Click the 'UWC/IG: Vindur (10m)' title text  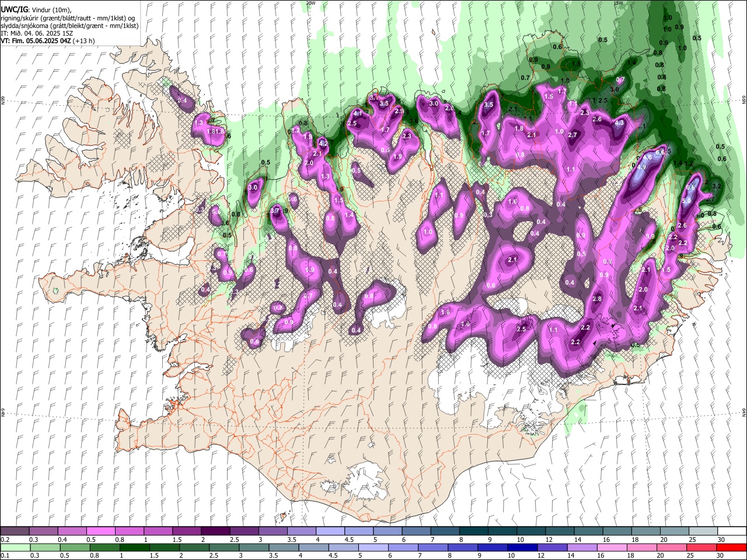click(36, 10)
